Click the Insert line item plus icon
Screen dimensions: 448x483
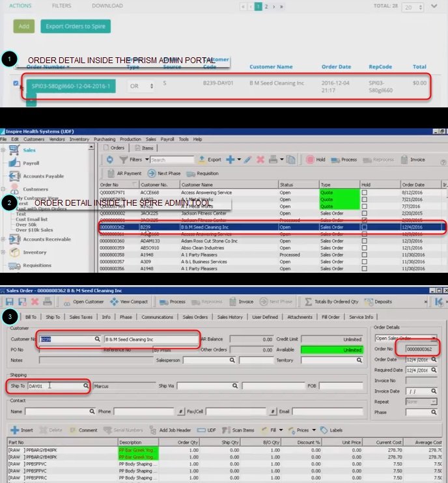point(14,430)
